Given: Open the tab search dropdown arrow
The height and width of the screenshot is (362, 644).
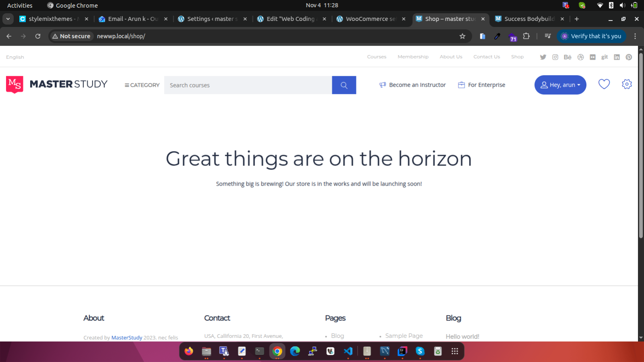Looking at the screenshot, I should pos(8,19).
